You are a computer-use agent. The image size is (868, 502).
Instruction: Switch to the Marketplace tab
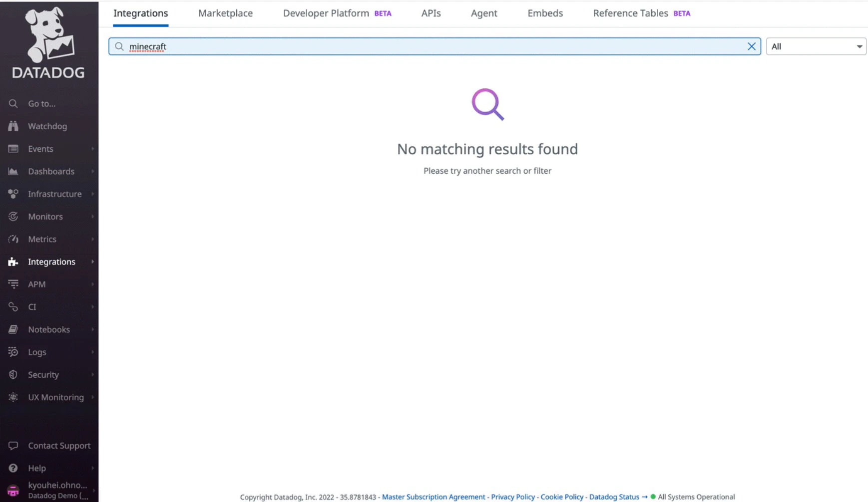coord(225,13)
